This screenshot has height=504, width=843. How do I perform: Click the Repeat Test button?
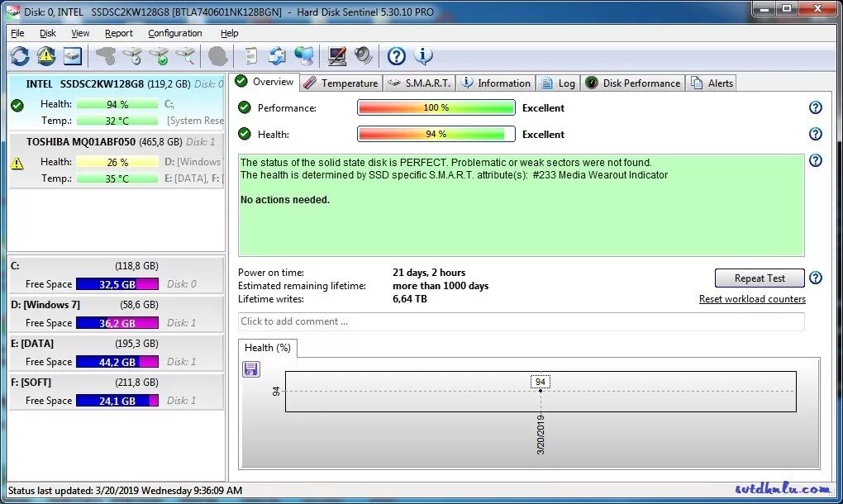760,278
